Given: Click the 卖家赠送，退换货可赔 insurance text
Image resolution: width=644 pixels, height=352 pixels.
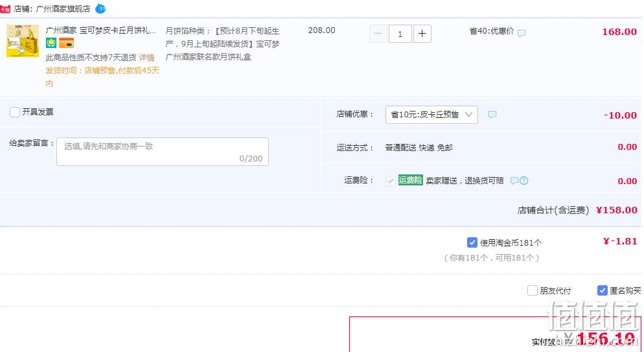Looking at the screenshot, I should pos(465,180).
